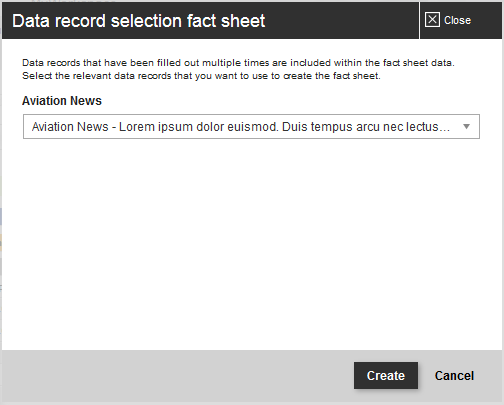504x405 pixels.
Task: Expand the Aviation News dropdown arrow
Action: tap(467, 127)
